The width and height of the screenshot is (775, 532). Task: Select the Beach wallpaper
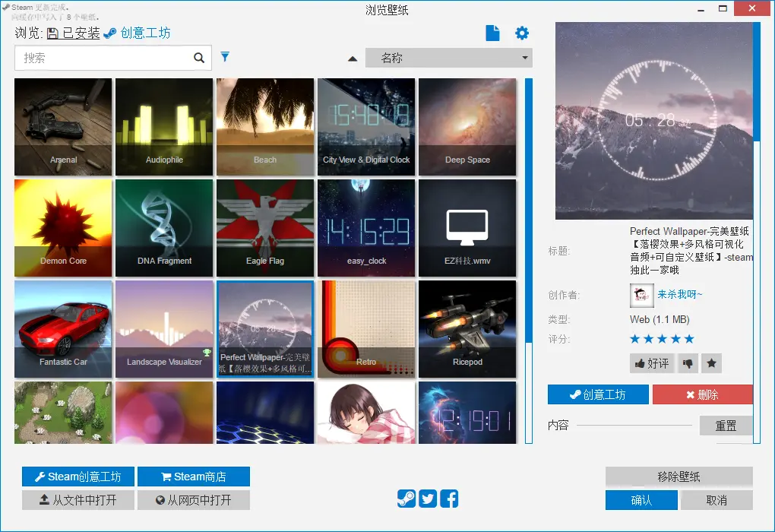(265, 127)
